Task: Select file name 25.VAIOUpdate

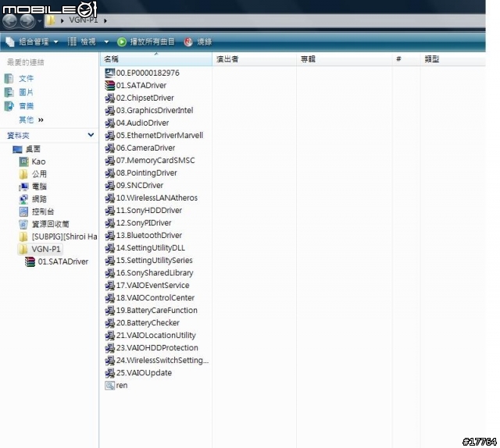Action: coord(144,373)
